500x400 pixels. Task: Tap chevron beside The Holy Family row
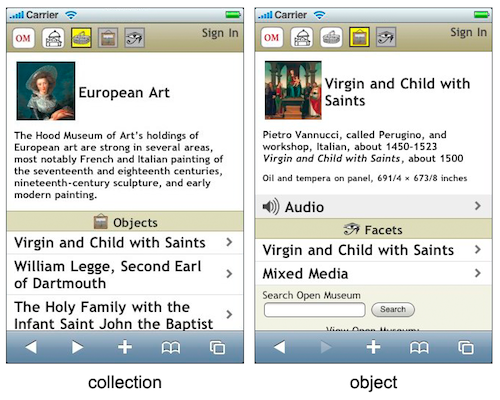[x=229, y=314]
